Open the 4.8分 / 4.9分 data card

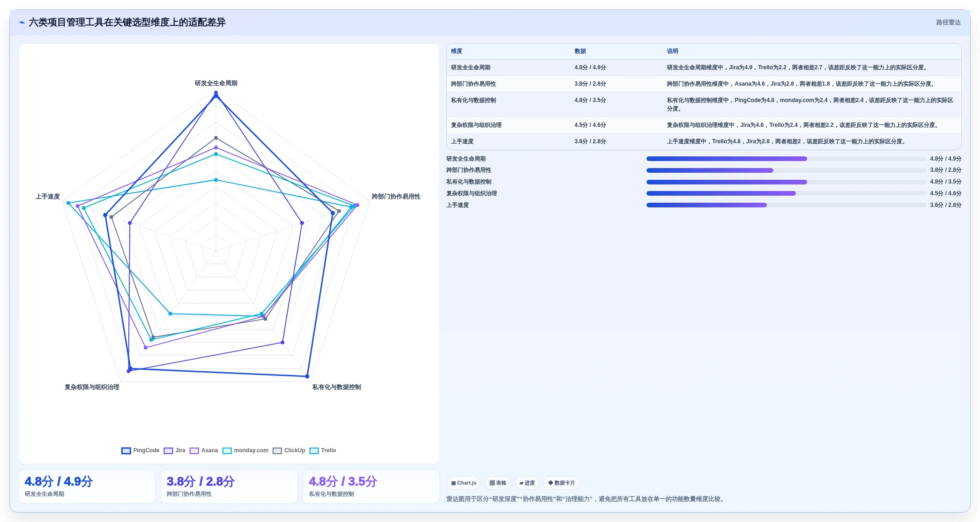click(x=87, y=486)
